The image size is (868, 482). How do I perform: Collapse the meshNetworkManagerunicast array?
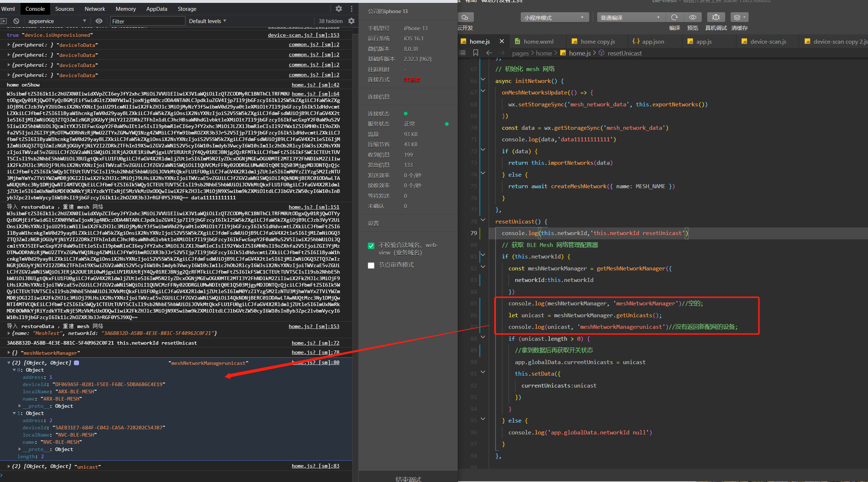click(9, 363)
